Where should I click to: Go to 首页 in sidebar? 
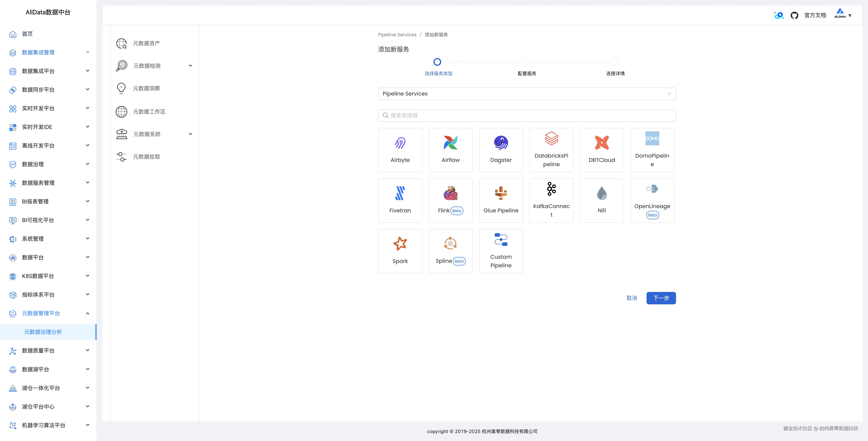(27, 34)
